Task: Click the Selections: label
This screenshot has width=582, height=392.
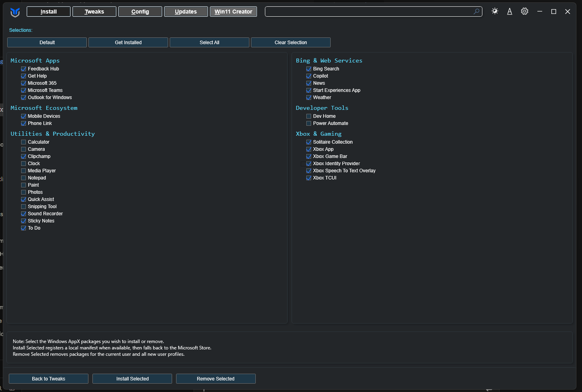Action: click(21, 30)
